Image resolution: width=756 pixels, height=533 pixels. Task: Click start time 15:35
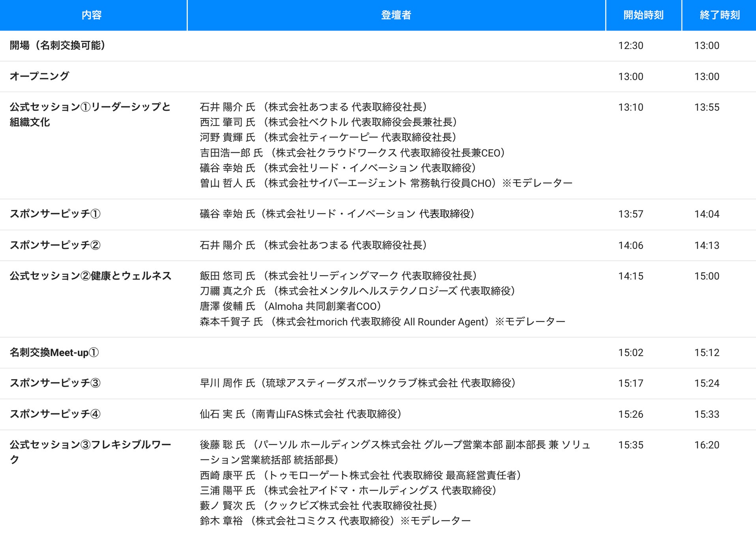(631, 445)
